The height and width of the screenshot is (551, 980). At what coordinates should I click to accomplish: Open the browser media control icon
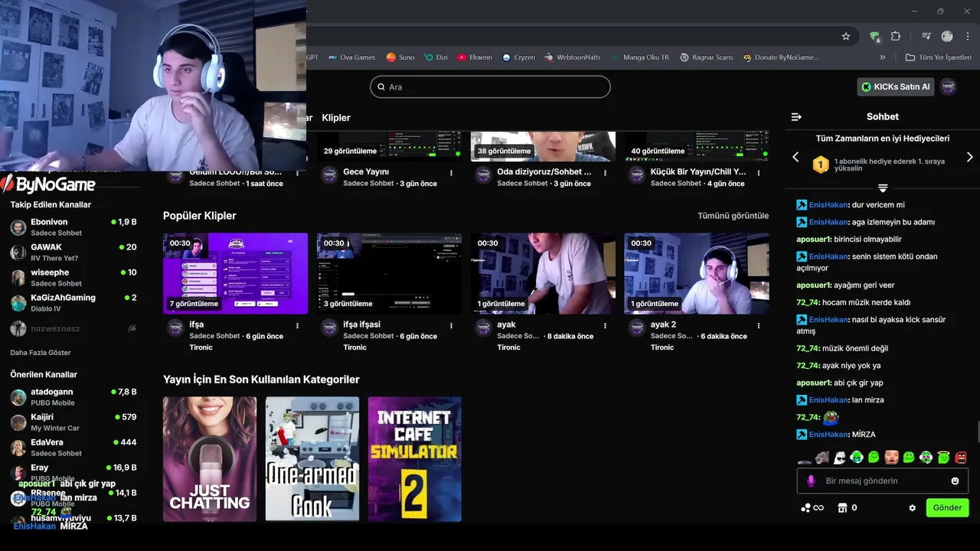926,36
